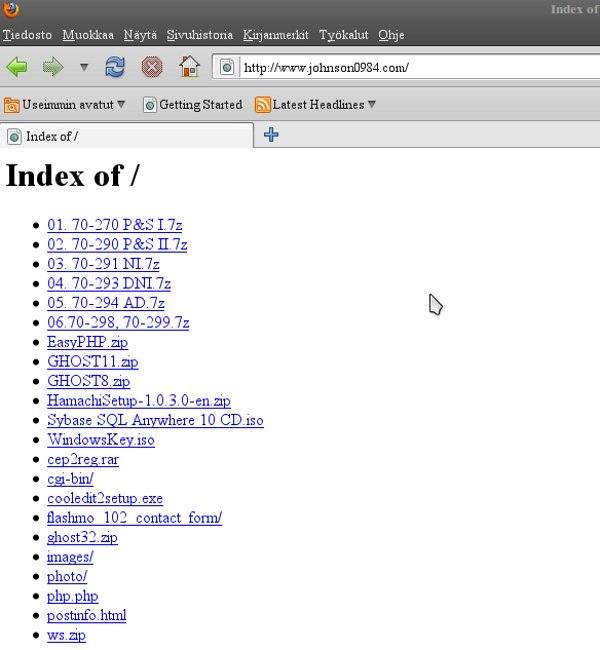Expand the Useimmin avatut bookmarks folder
The width and height of the screenshot is (600, 650).
[x=64, y=104]
